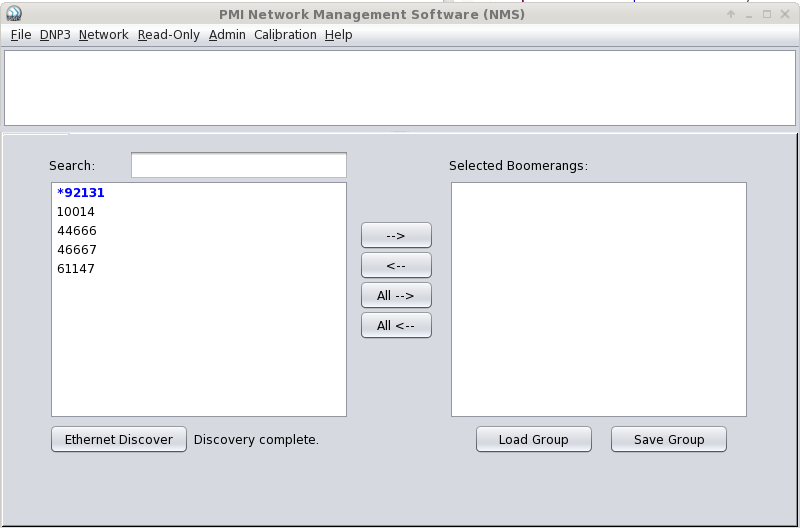Click the Save Group button

(x=669, y=439)
